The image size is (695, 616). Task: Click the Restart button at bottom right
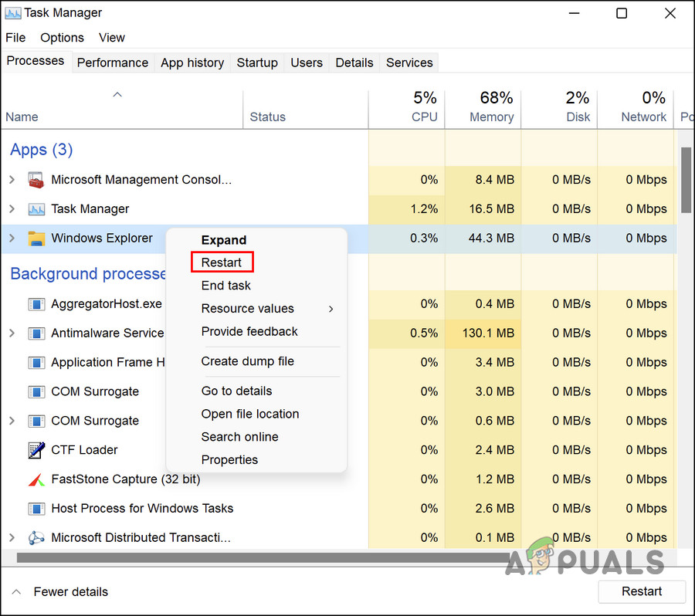coord(642,591)
